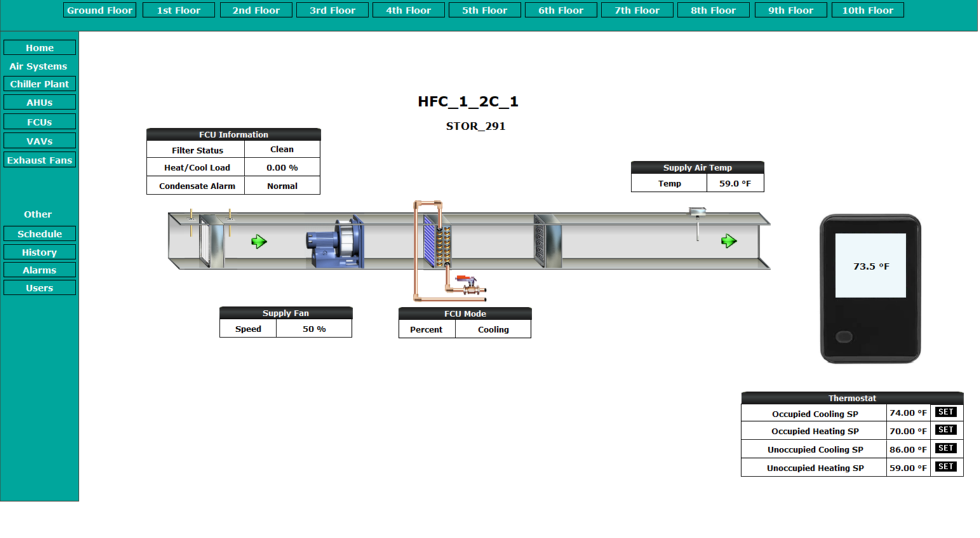Open the Ground Floor tab
Image resolution: width=980 pixels, height=538 pixels.
(x=100, y=10)
